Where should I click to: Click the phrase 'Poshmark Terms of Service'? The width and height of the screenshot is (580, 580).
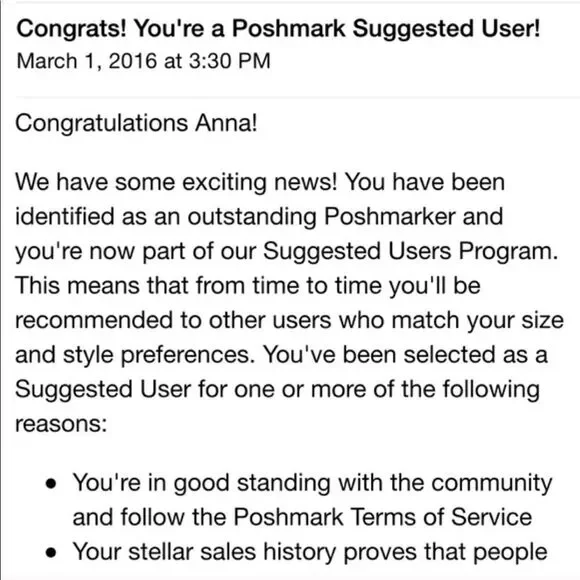(383, 517)
